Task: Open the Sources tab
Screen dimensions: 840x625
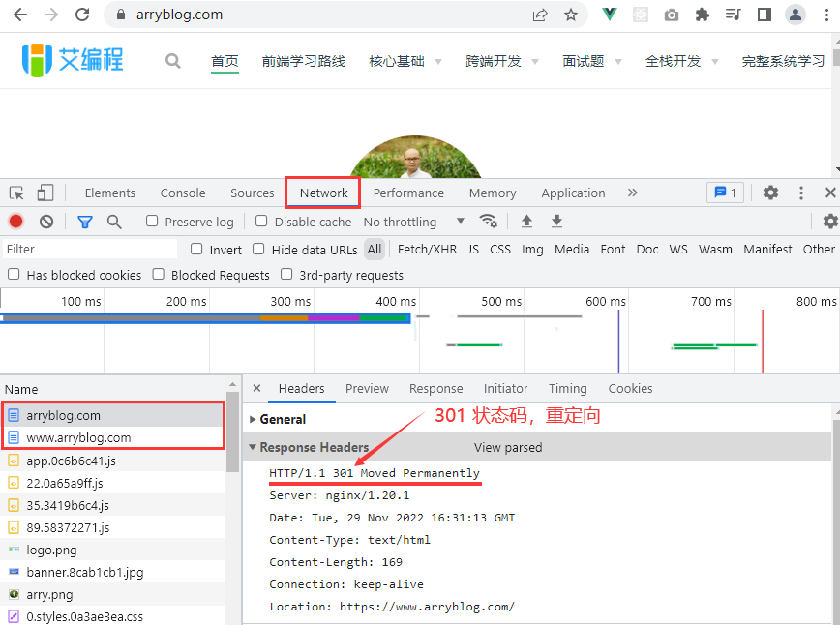Action: coord(252,193)
